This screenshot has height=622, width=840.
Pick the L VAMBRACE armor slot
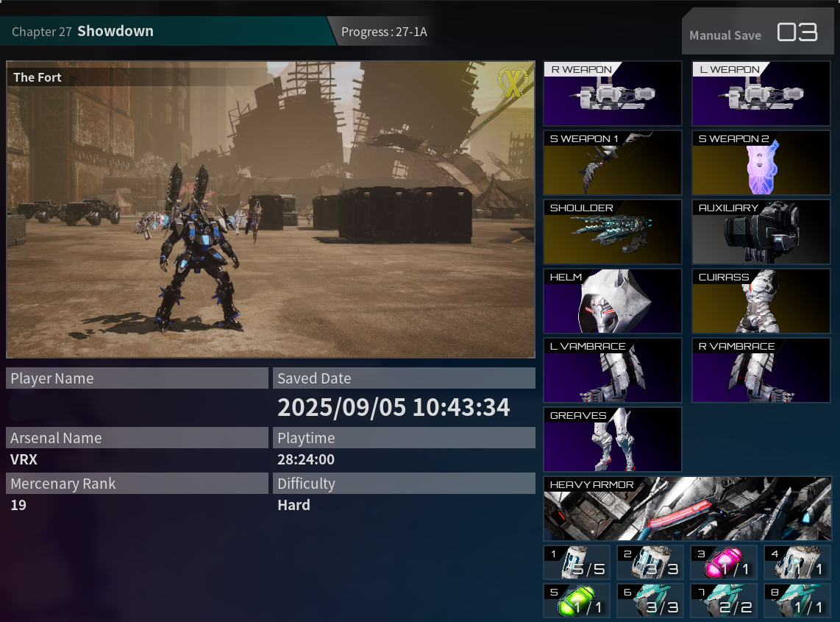tap(612, 370)
